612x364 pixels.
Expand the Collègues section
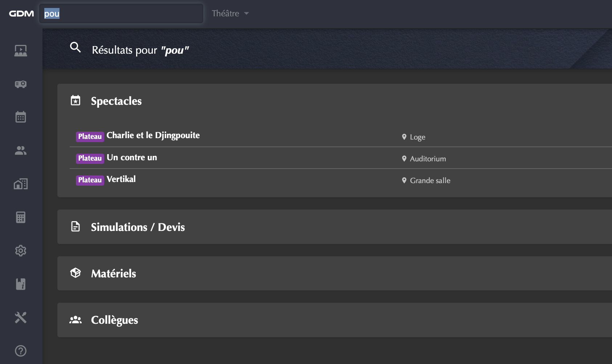point(114,320)
